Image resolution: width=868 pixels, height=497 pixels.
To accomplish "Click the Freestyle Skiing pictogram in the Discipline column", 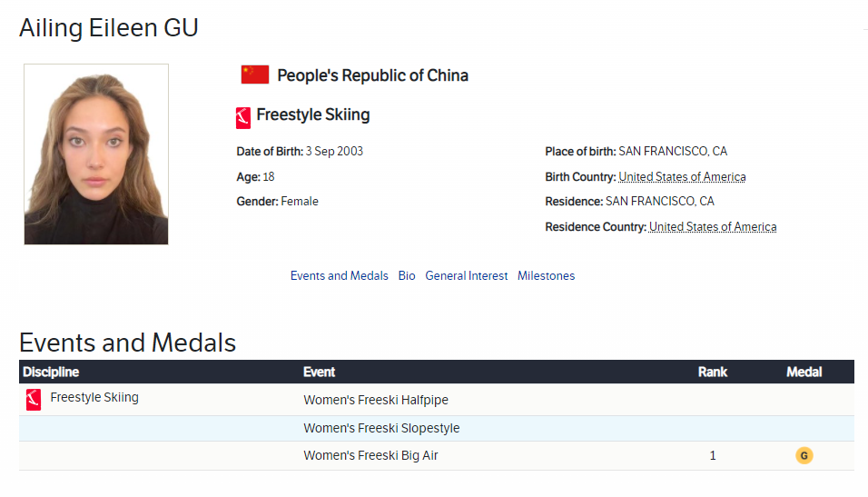I will click(34, 400).
